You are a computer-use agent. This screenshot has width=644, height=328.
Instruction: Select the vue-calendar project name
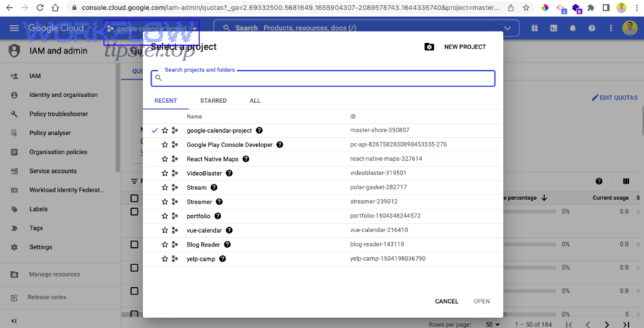[204, 230]
